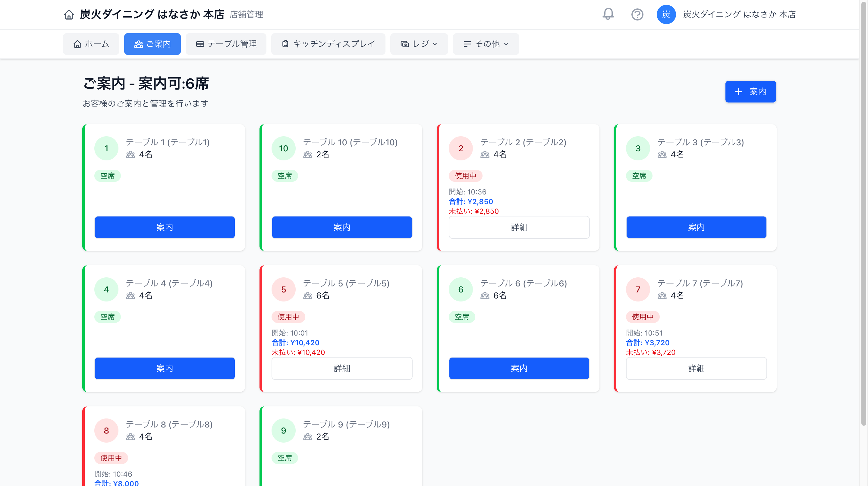Click the clipboard icon in キッチンディスプレイ tab
Screen dimensions: 868x486
coord(285,44)
